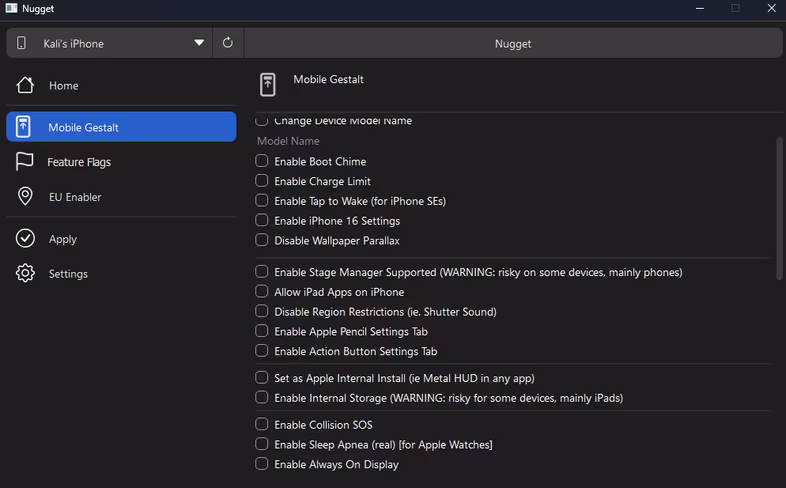The width and height of the screenshot is (786, 488).
Task: Click the Feature Flags flag icon
Action: tap(24, 162)
